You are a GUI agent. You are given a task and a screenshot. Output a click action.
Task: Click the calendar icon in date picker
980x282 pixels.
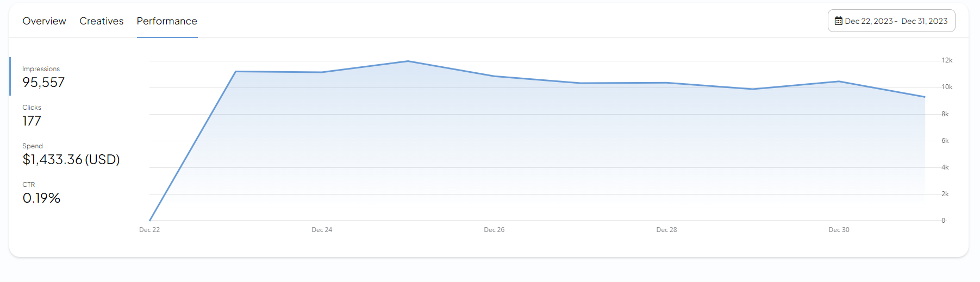[x=839, y=21]
